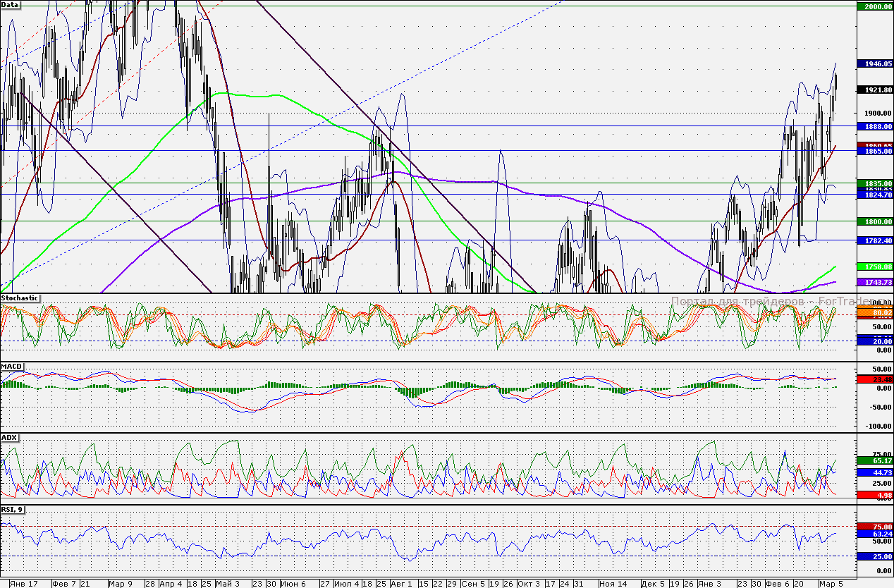Screen dimensions: 894x588
Task: Click the 1758.08 moving average tag
Action: click(874, 267)
